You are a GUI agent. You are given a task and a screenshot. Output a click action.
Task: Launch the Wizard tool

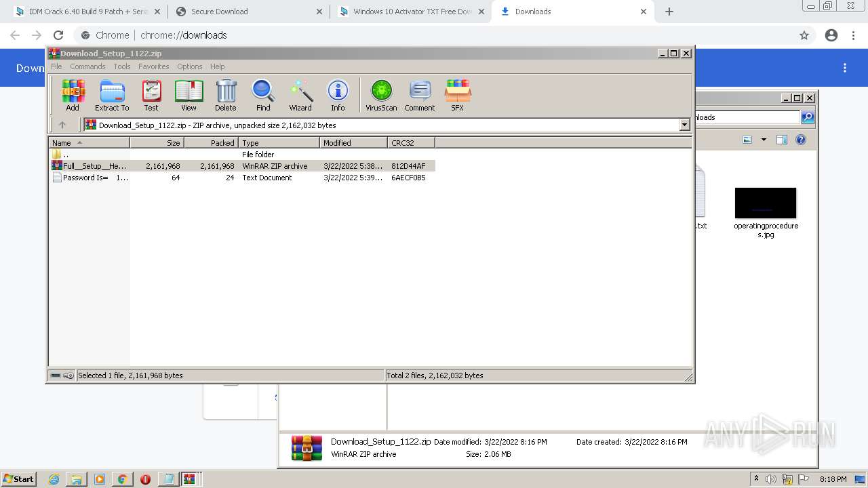(x=300, y=95)
